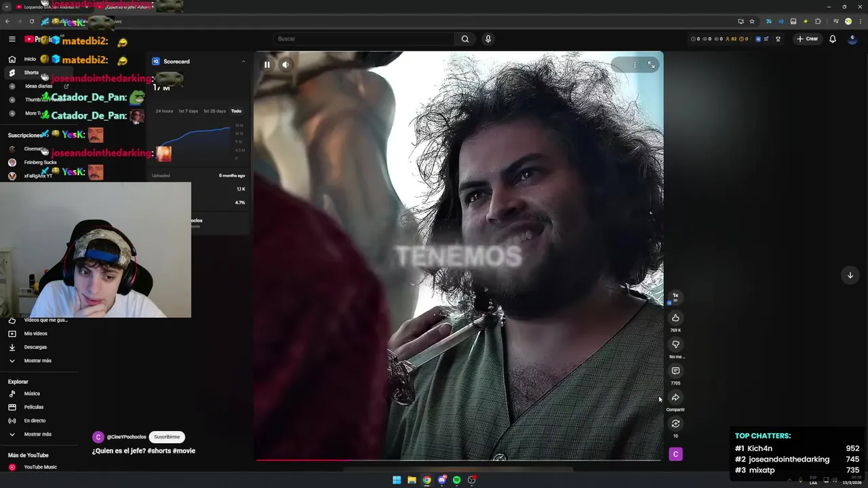
Task: Share the Short using Compartir icon
Action: (x=675, y=398)
